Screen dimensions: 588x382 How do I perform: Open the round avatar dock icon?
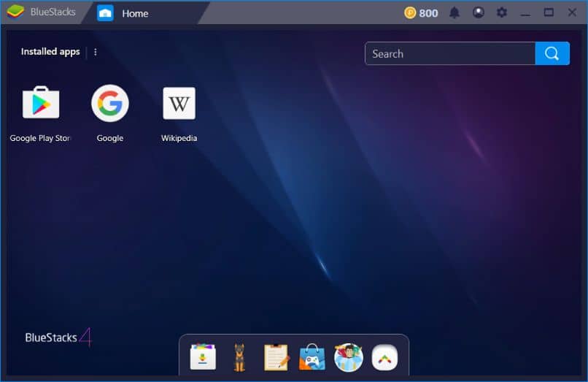coord(349,357)
